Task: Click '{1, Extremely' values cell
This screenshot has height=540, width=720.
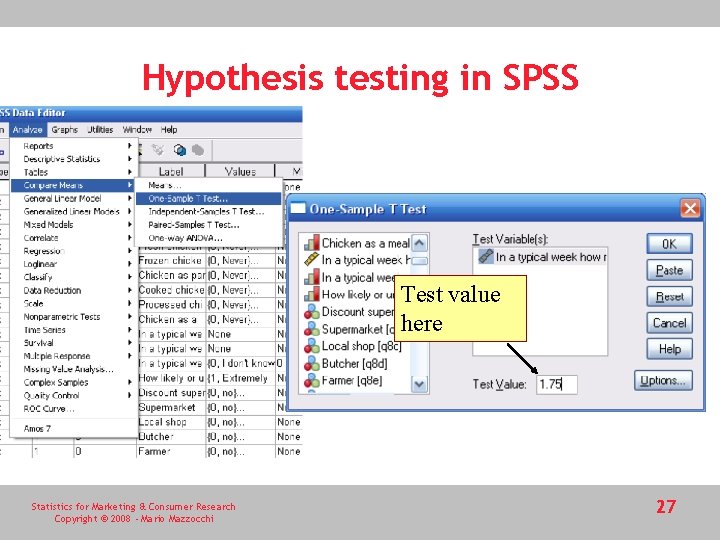Action: (x=240, y=378)
